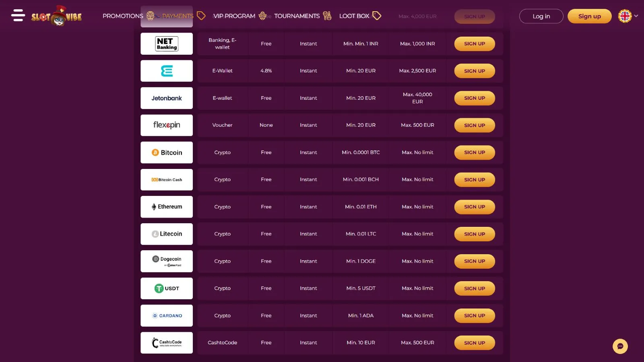Viewport: 644px width, 362px height.
Task: Click the Dogecoin payment logo
Action: pyautogui.click(x=167, y=261)
